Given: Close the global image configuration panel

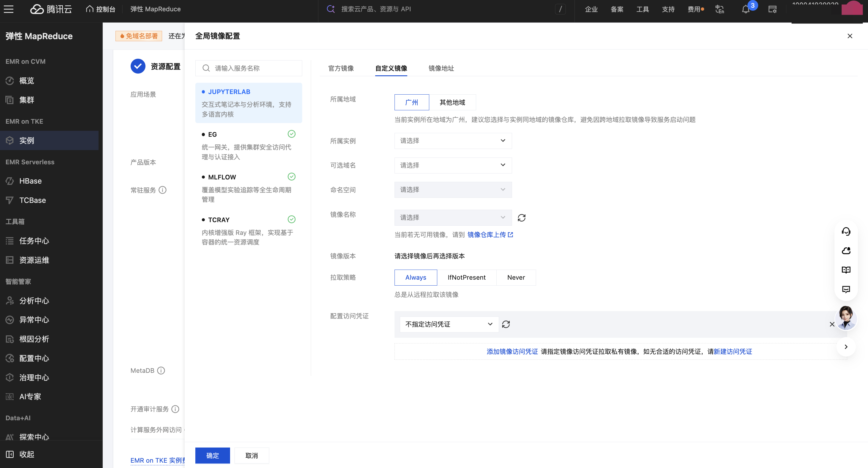Looking at the screenshot, I should point(850,36).
